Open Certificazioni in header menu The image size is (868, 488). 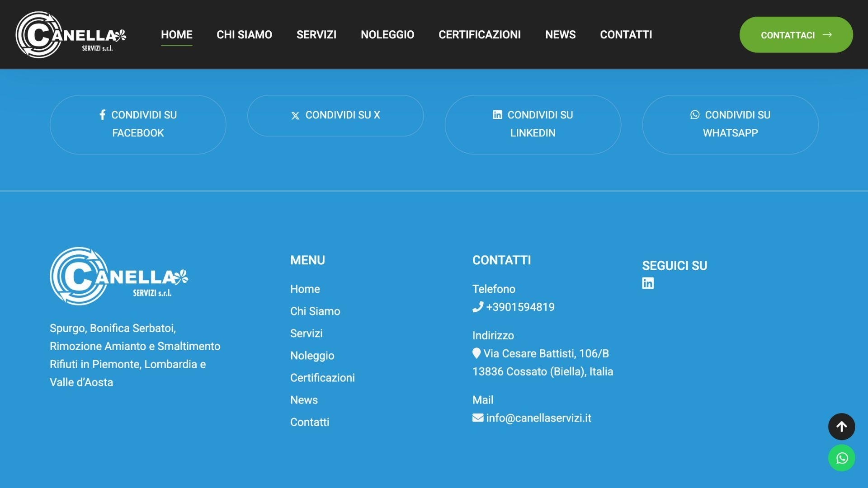480,35
